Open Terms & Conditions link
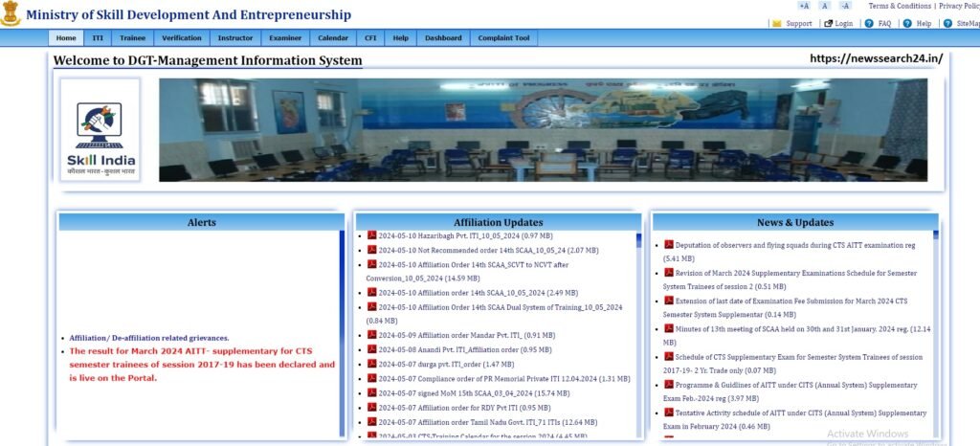 (900, 6)
